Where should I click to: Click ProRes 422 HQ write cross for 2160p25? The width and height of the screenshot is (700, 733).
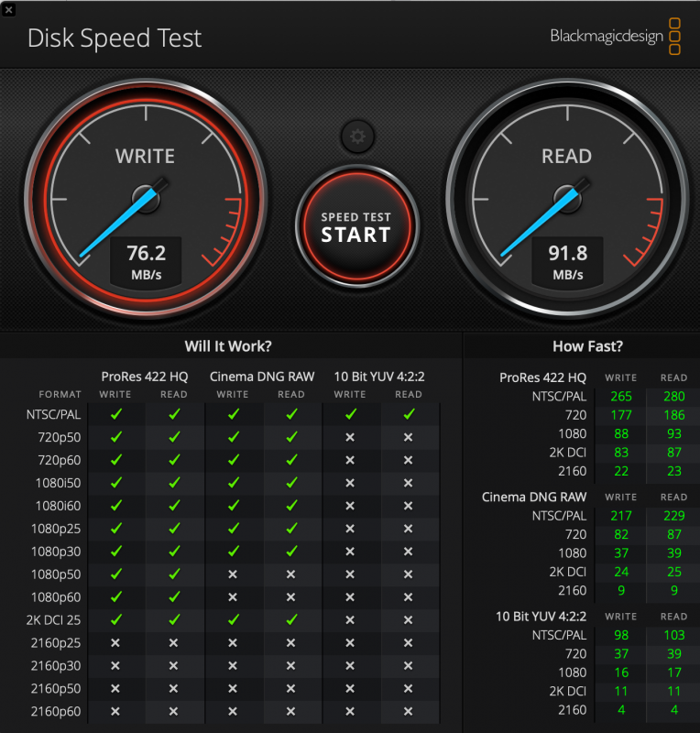[115, 643]
